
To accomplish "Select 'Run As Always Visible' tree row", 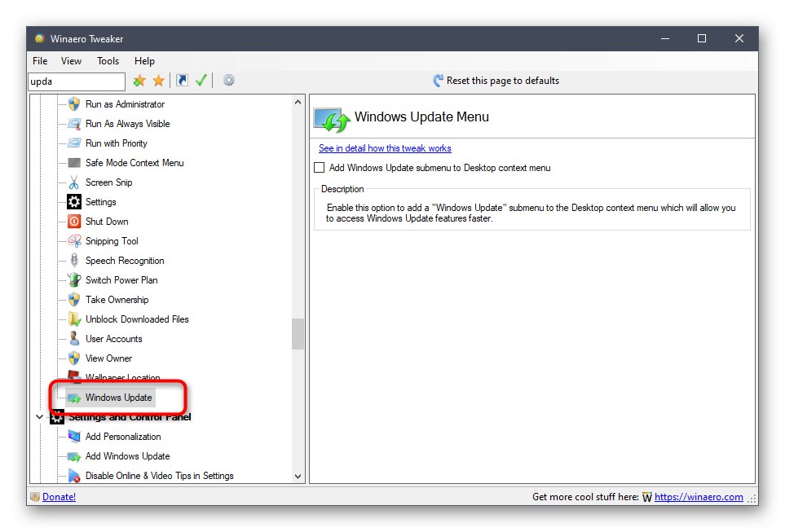I will (x=128, y=124).
